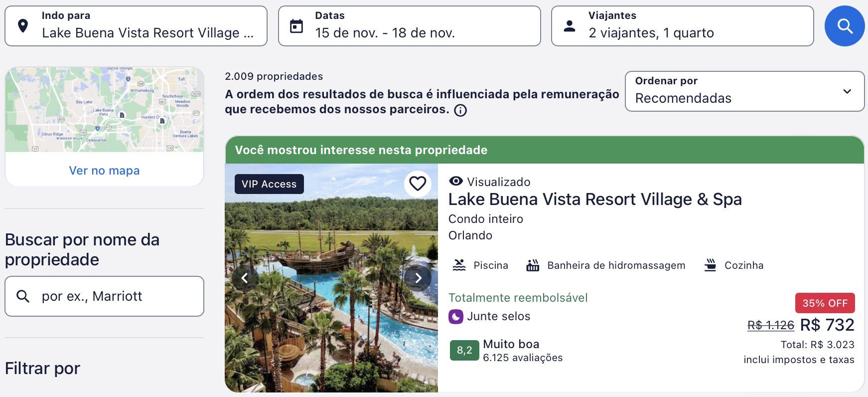Click the person icon in Viajantes field
This screenshot has width=868, height=397.
point(570,26)
